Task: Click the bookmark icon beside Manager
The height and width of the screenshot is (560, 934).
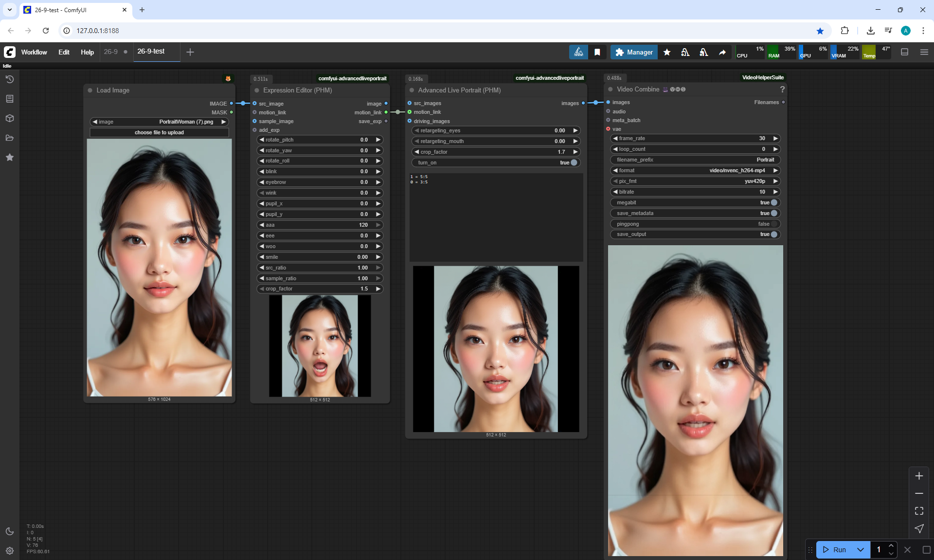Action: click(597, 52)
